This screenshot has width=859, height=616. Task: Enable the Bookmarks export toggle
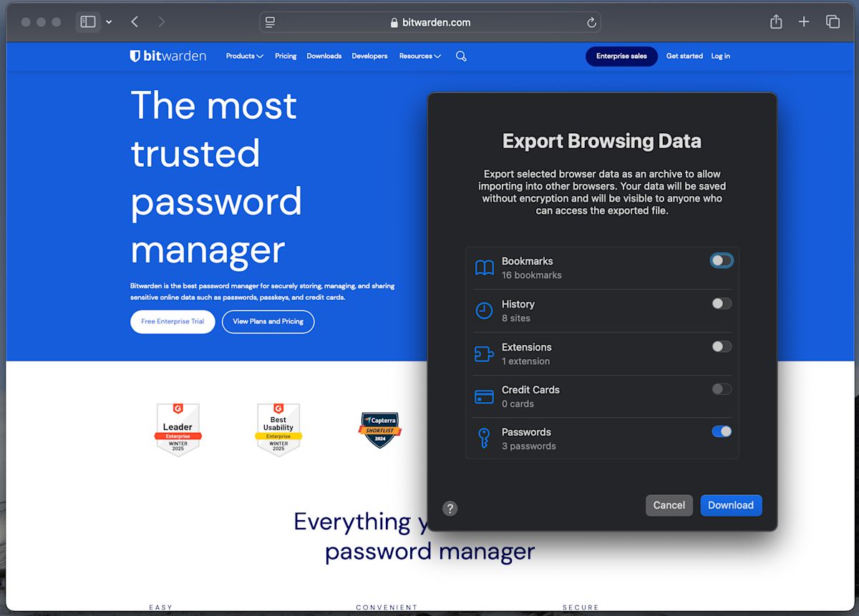pos(722,260)
